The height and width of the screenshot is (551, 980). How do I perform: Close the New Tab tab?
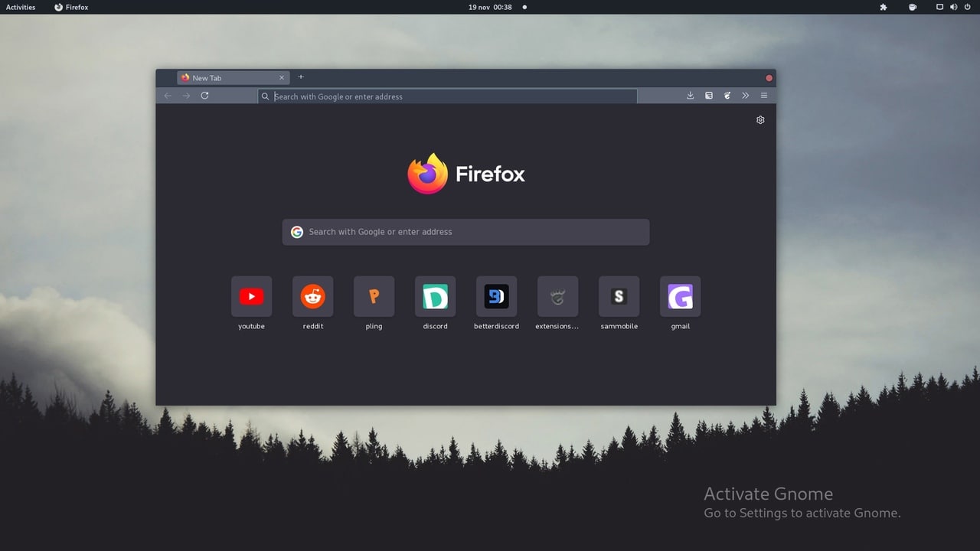pyautogui.click(x=281, y=77)
